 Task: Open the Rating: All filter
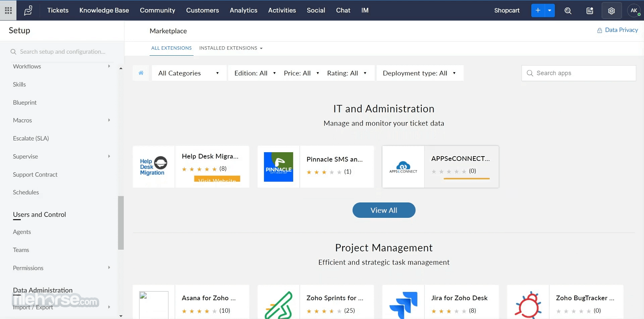coord(347,73)
